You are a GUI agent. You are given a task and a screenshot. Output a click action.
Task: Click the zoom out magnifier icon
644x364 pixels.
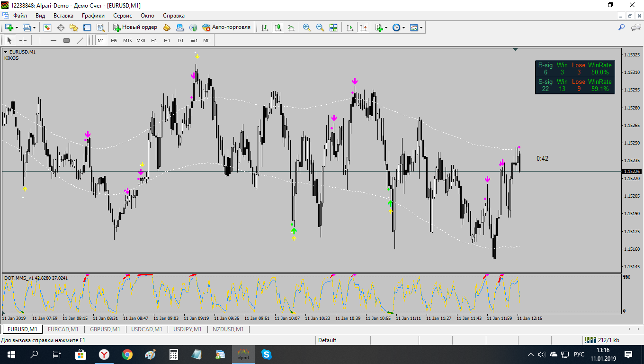pyautogui.click(x=320, y=27)
